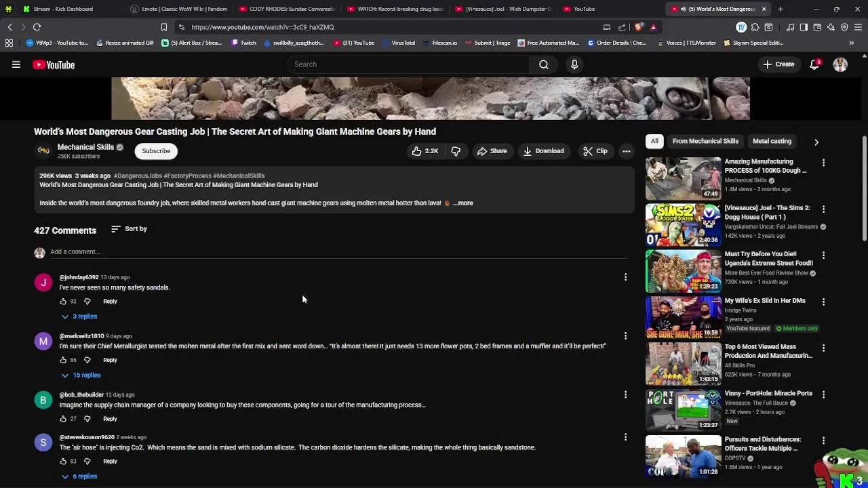
Task: Open YouTube notifications bell
Action: [814, 64]
